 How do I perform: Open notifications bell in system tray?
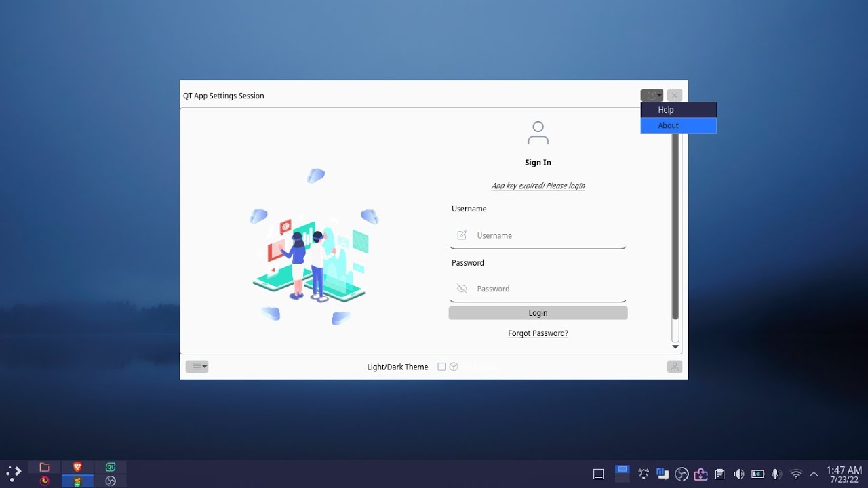[x=644, y=474]
